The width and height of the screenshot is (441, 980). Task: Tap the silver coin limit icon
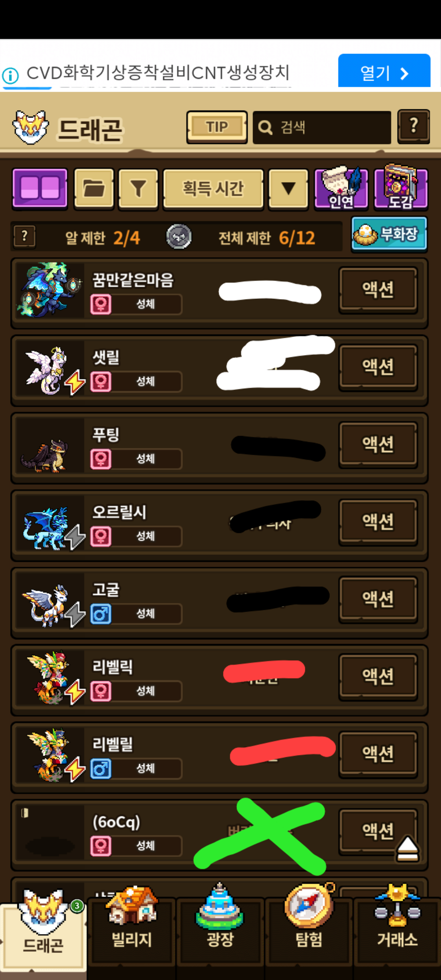(x=179, y=237)
